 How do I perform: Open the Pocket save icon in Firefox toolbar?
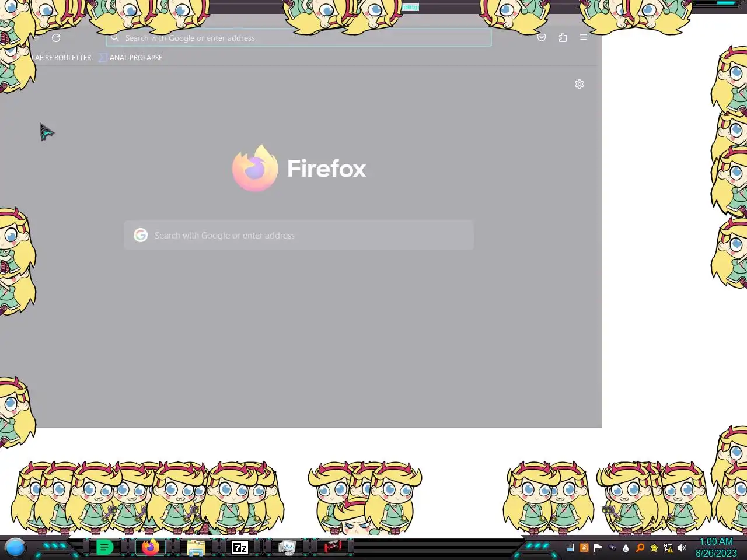point(542,37)
